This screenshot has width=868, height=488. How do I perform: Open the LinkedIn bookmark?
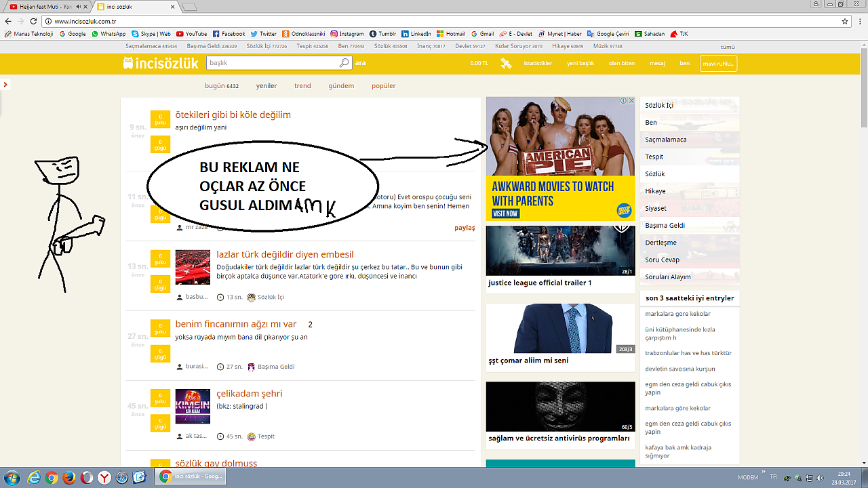tap(416, 34)
